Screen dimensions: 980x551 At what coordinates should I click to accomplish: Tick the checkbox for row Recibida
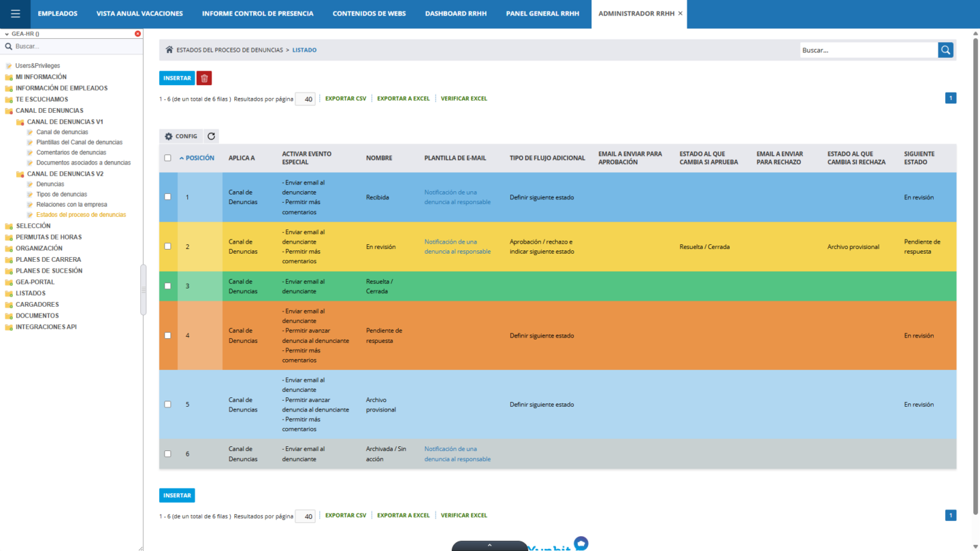[x=168, y=197]
